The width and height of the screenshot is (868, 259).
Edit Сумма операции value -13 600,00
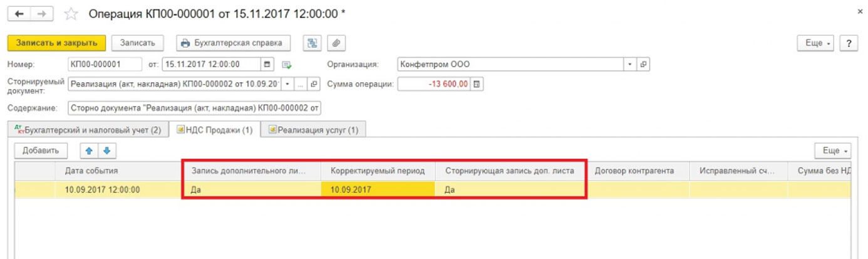click(x=434, y=84)
